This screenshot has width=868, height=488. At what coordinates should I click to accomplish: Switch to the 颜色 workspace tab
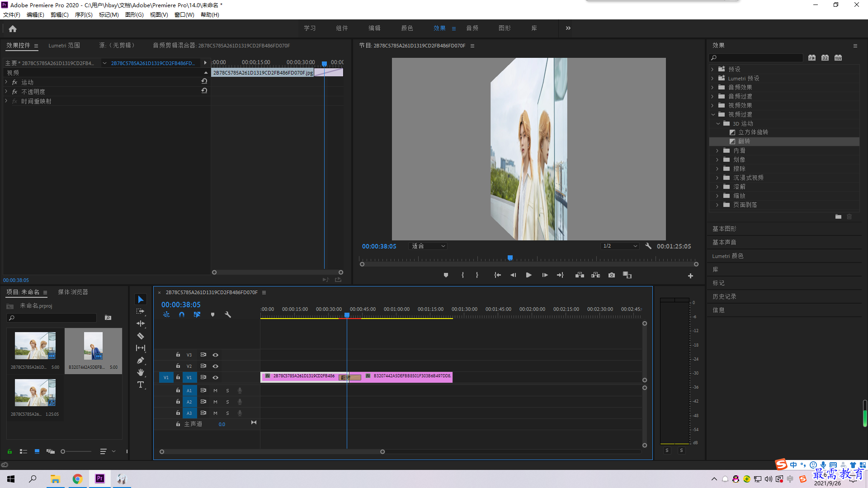[407, 28]
